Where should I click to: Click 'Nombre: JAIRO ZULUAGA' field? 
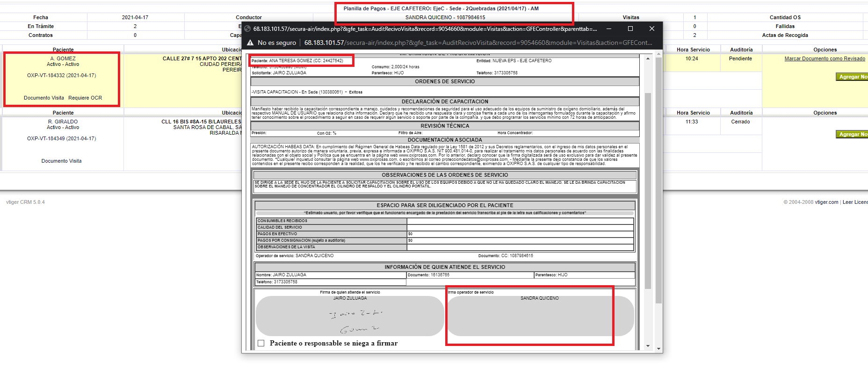pyautogui.click(x=331, y=275)
